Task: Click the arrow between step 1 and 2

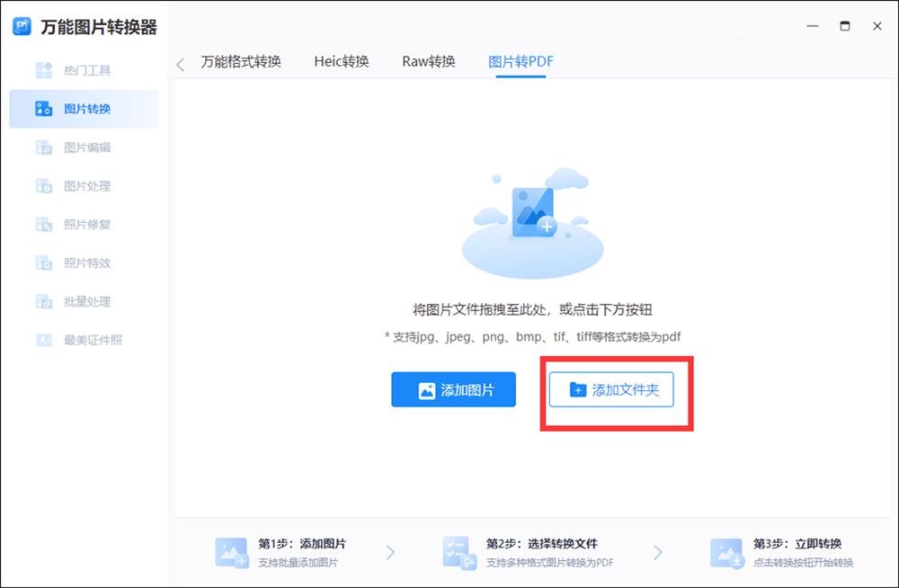Action: point(390,552)
